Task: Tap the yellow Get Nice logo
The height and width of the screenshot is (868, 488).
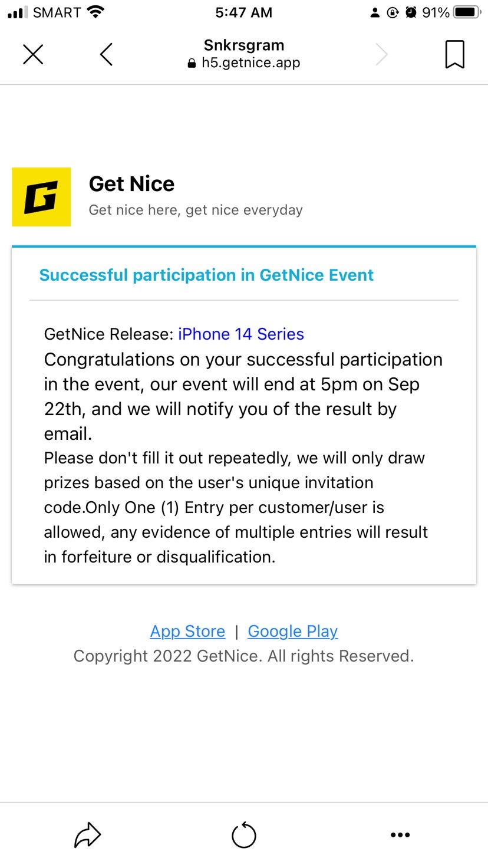Action: click(x=41, y=197)
